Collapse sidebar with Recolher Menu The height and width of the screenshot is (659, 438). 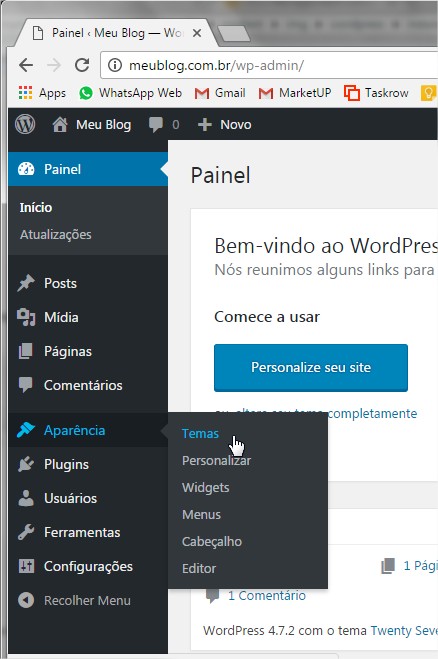74,600
